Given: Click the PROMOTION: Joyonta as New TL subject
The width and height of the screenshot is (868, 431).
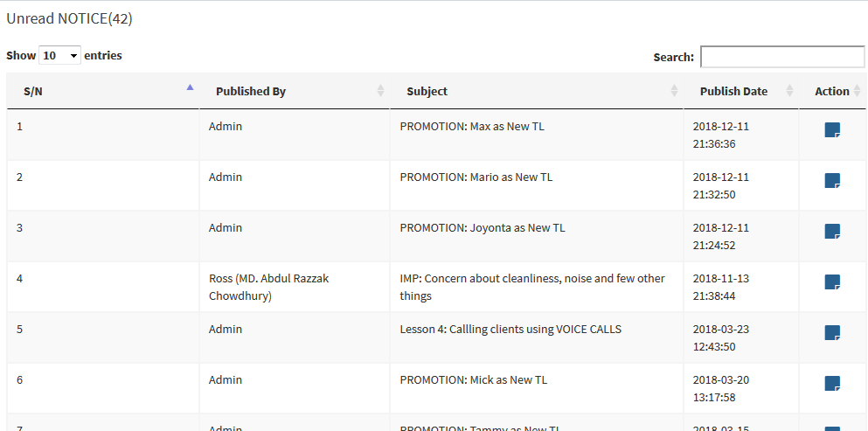Looking at the screenshot, I should click(x=483, y=227).
